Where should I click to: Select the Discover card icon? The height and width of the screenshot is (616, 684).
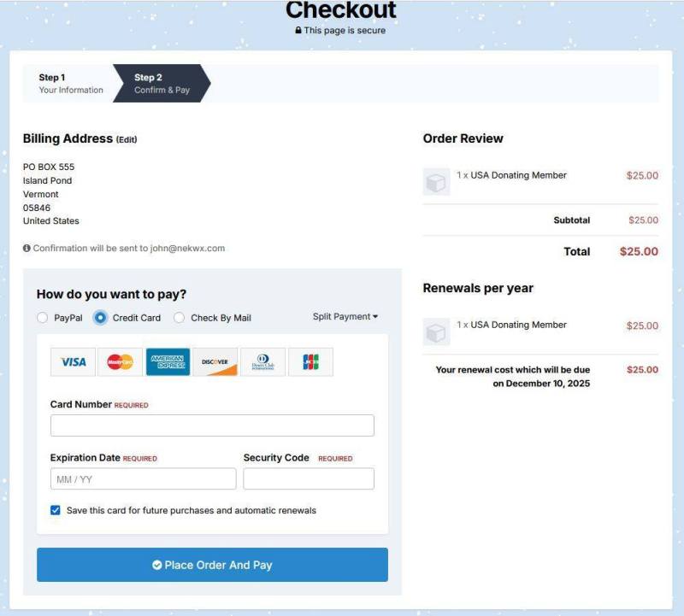tap(215, 362)
